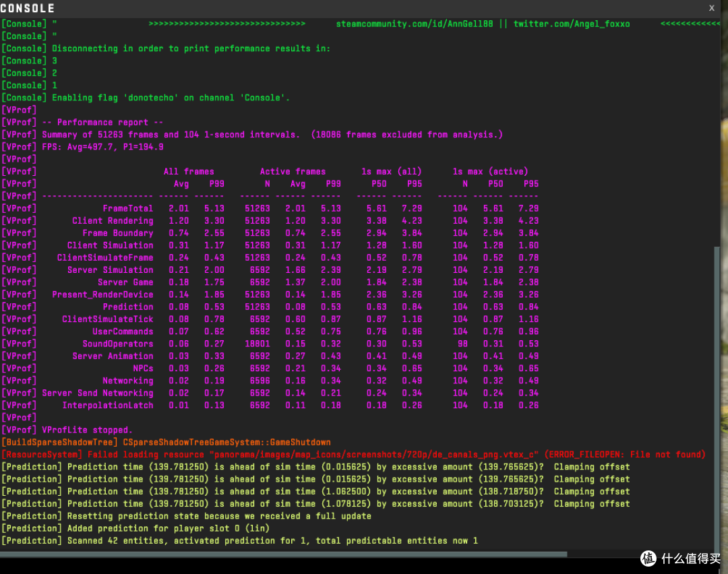Viewport: 728px width, 574px height.
Task: Select the 'Server Game' row label
Action: (x=125, y=282)
